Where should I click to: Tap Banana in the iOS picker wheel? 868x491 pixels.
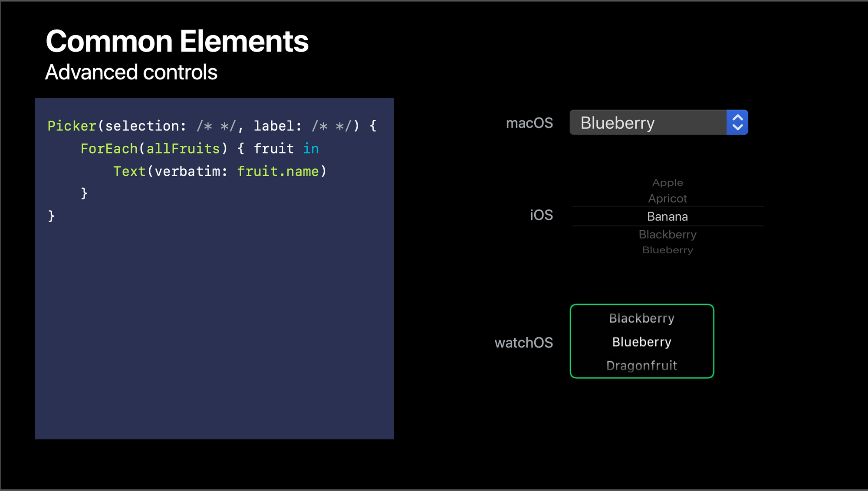tap(667, 216)
